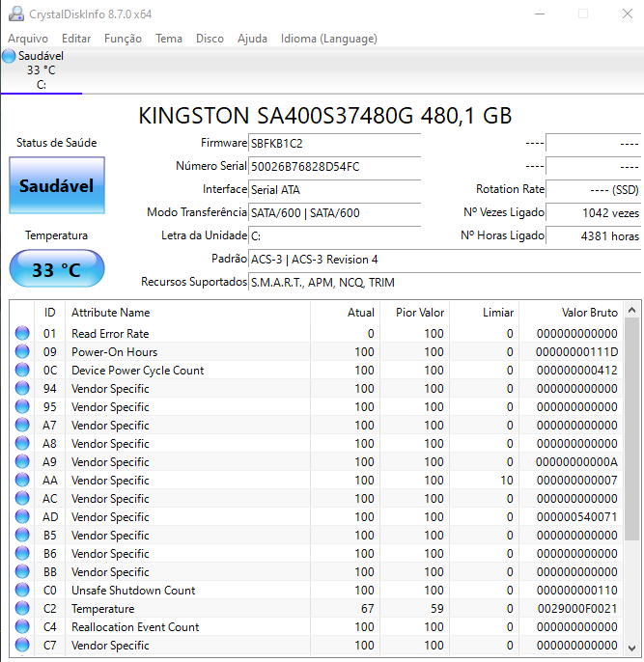Click the Attribute Name column header

coord(188,313)
